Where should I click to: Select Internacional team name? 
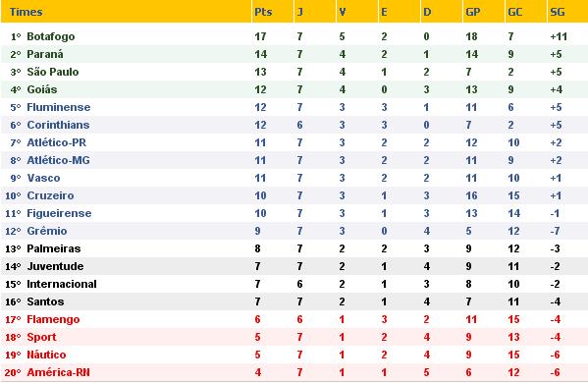tap(62, 284)
